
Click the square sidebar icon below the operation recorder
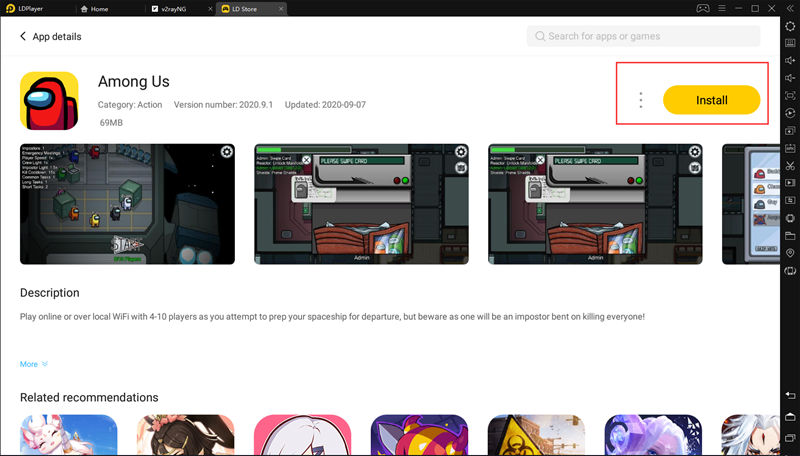tap(790, 218)
